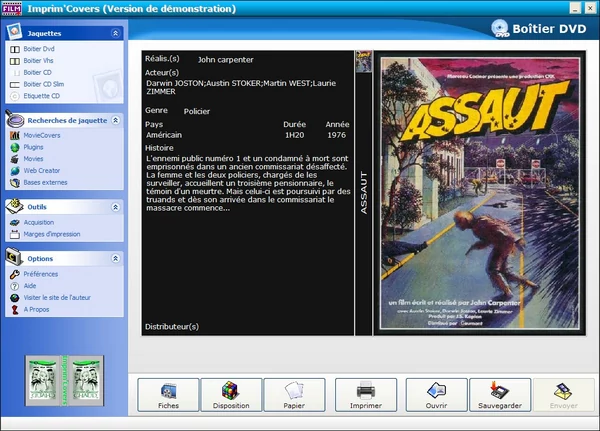
Task: Click the Options panel header icon
Action: (15, 257)
